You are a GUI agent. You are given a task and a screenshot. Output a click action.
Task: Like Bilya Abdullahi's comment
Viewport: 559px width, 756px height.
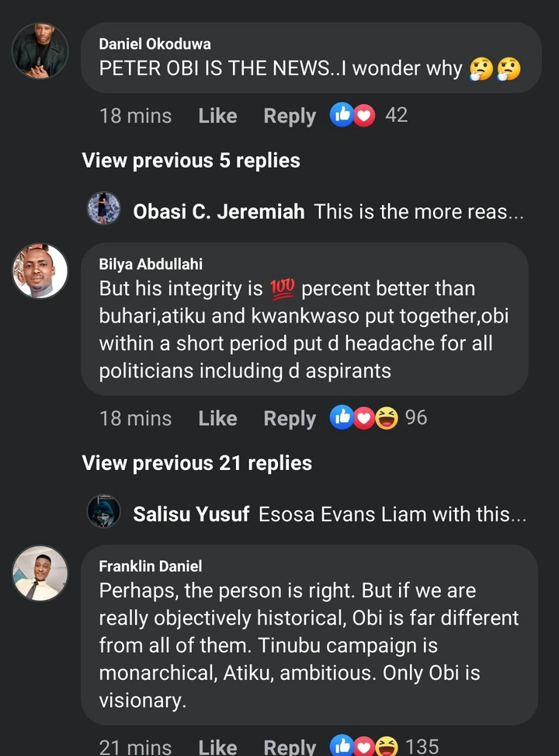click(217, 418)
